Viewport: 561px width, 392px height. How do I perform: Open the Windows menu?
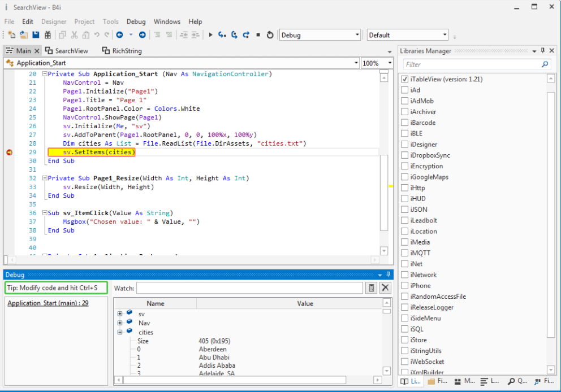(x=167, y=21)
